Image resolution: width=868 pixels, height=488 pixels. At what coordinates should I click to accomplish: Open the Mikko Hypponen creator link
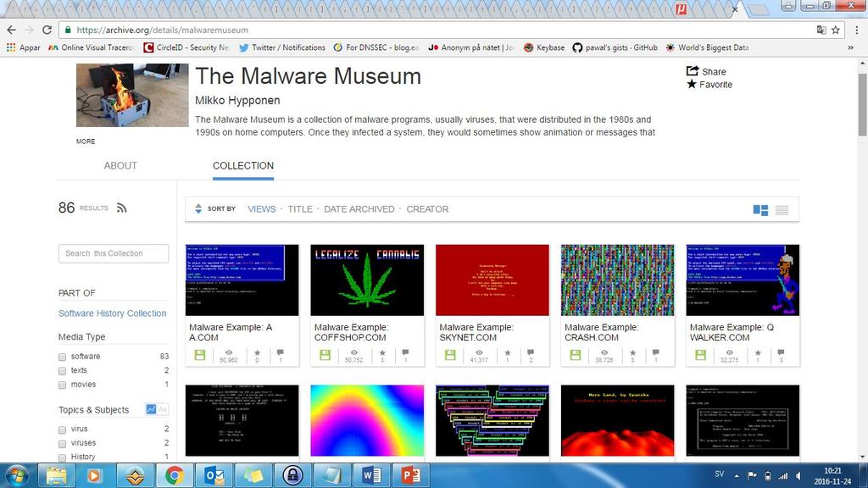(237, 100)
